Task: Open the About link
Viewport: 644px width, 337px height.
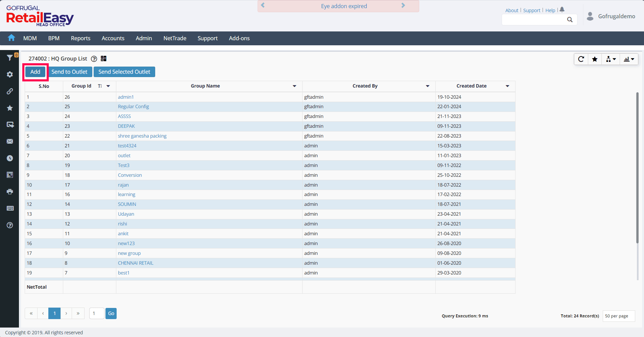Action: (511, 10)
